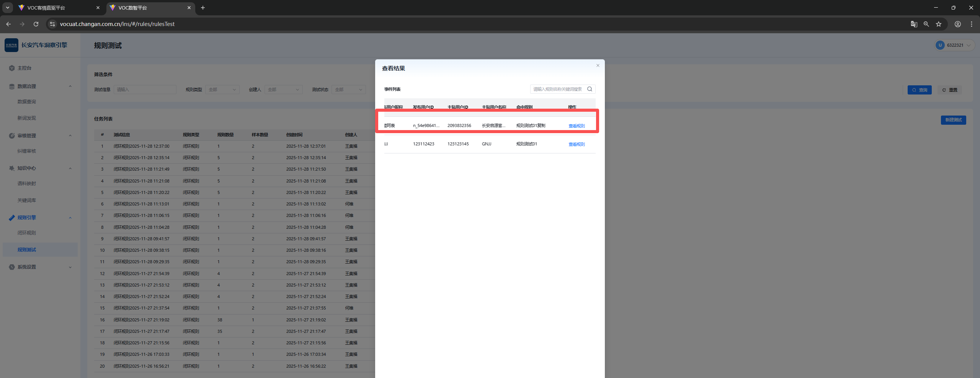Select 主控台 in the sidebar
Screen dimensions: 980x378
(x=24, y=68)
